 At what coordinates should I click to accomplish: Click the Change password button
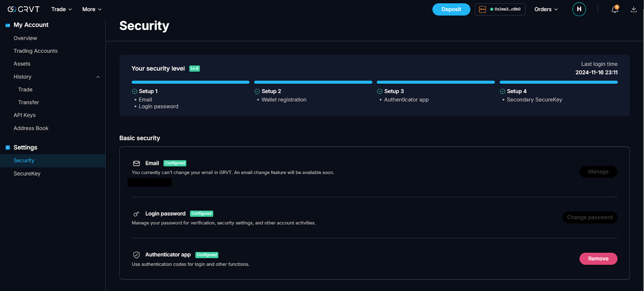click(590, 218)
